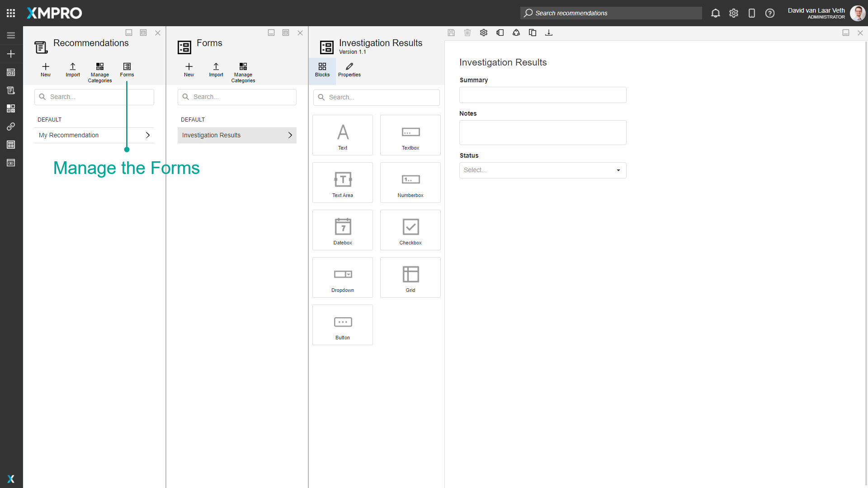Open Manage Categories in the Forms panel
Screen dimensions: 868x488
[243, 72]
